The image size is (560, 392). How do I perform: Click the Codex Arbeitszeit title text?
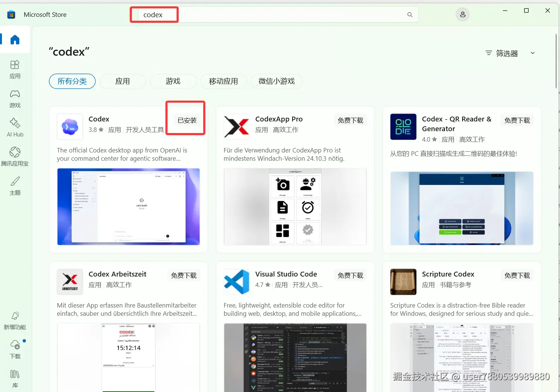pos(117,274)
